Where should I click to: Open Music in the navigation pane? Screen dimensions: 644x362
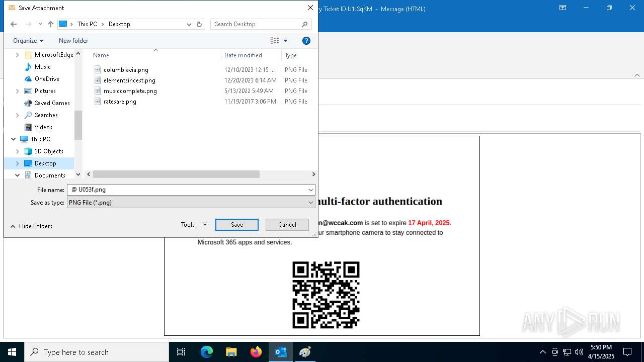tap(43, 67)
